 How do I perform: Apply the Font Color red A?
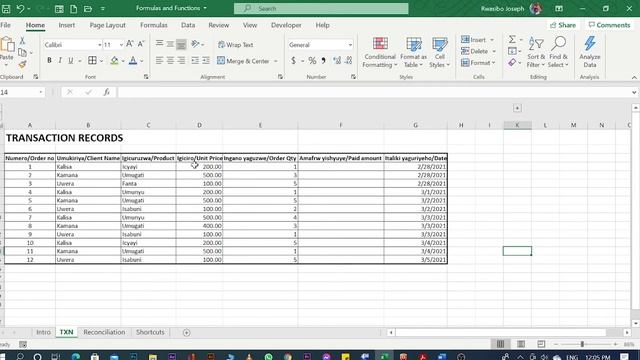133,61
